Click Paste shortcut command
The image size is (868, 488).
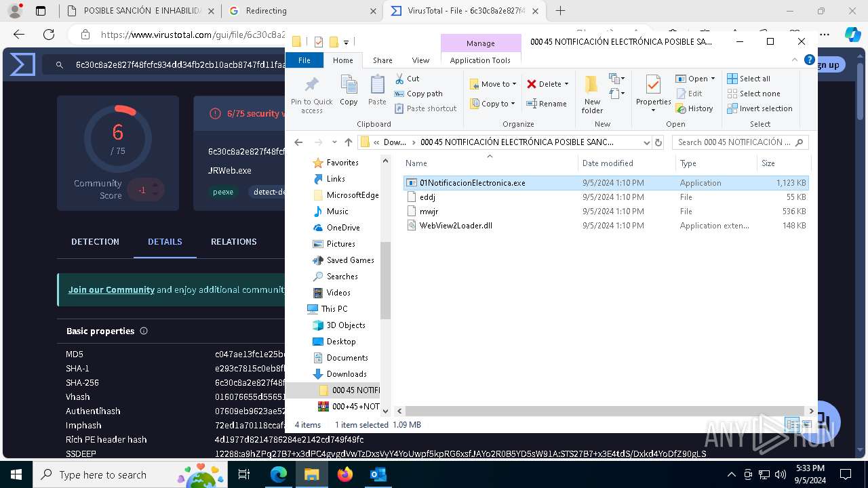pyautogui.click(x=425, y=108)
